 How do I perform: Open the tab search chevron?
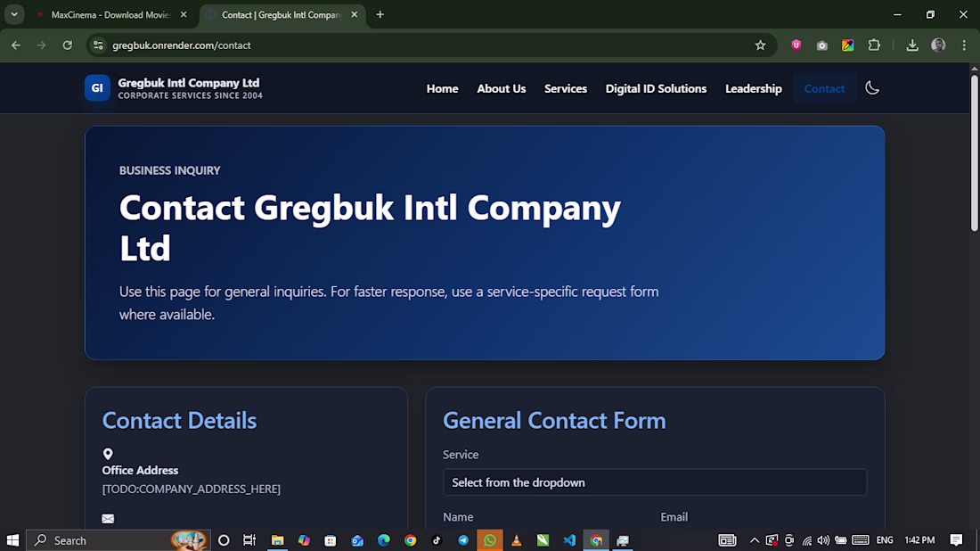click(x=13, y=14)
